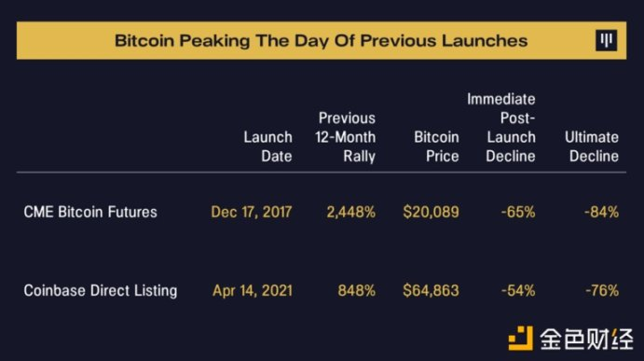Click the Dec 17, 2017 date cell
Image resolution: width=644 pixels, height=361 pixels.
[252, 212]
